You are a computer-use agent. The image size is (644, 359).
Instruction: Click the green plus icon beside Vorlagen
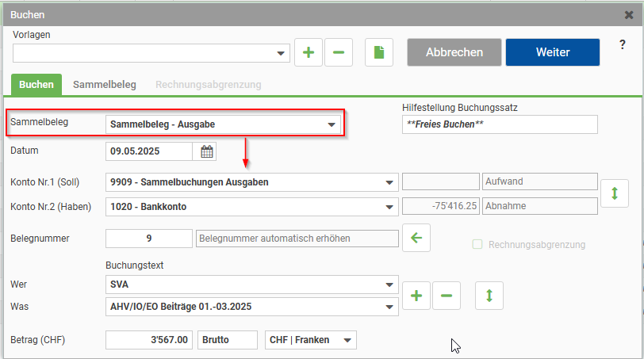point(309,52)
